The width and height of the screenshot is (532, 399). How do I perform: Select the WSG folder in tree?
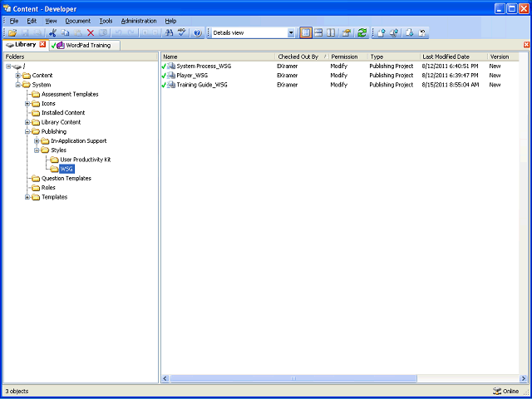click(66, 169)
